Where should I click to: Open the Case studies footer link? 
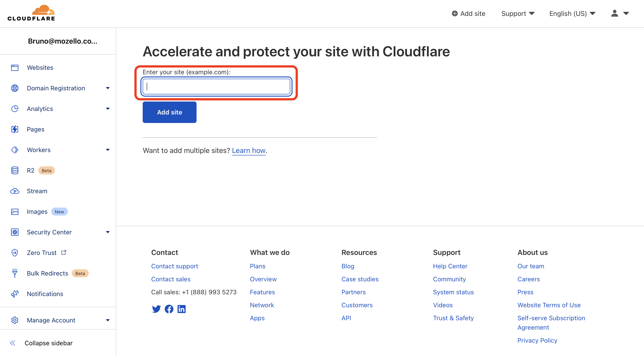pyautogui.click(x=360, y=279)
